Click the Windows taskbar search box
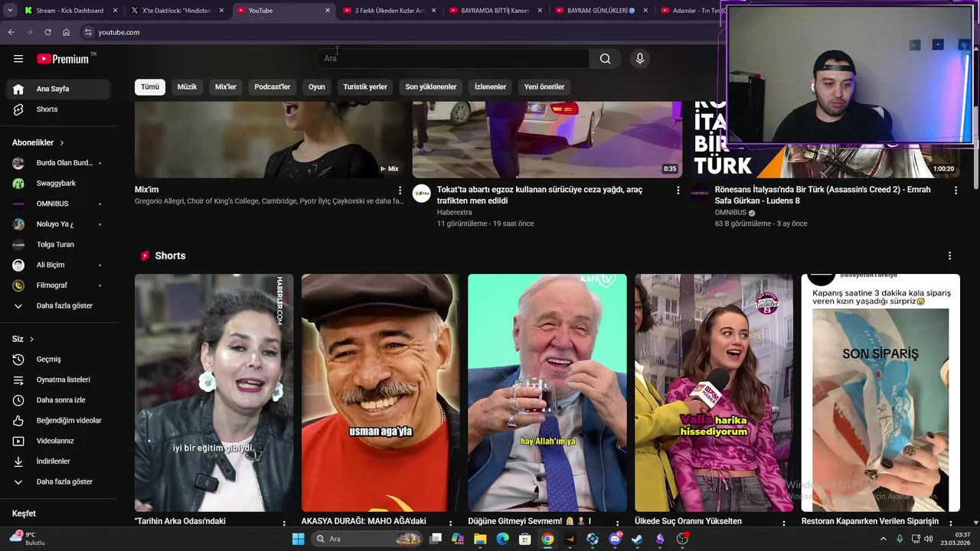980x551 pixels. point(368,539)
